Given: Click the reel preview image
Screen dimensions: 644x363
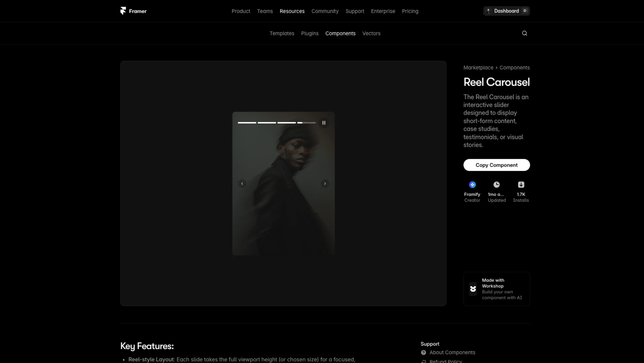Looking at the screenshot, I should (x=283, y=183).
